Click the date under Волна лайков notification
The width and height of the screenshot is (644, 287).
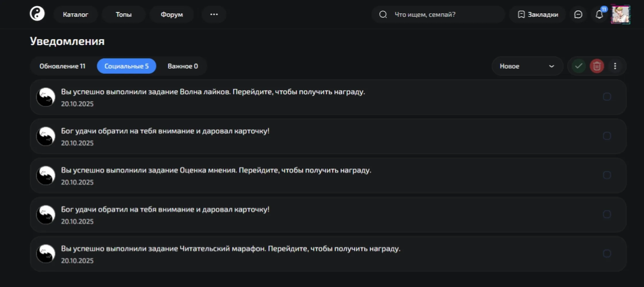coord(77,104)
